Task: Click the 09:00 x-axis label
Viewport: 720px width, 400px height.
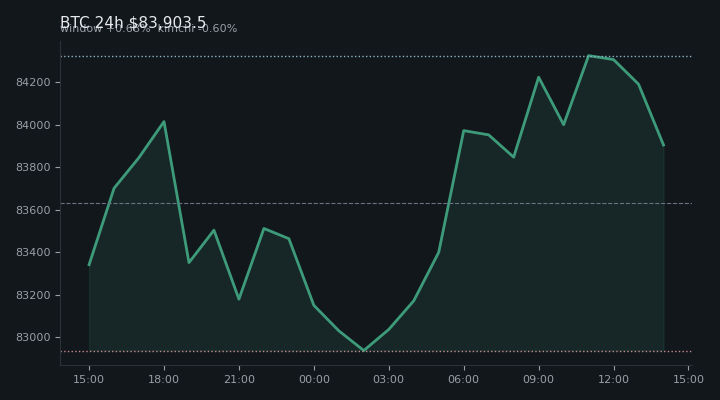Action: [x=539, y=379]
